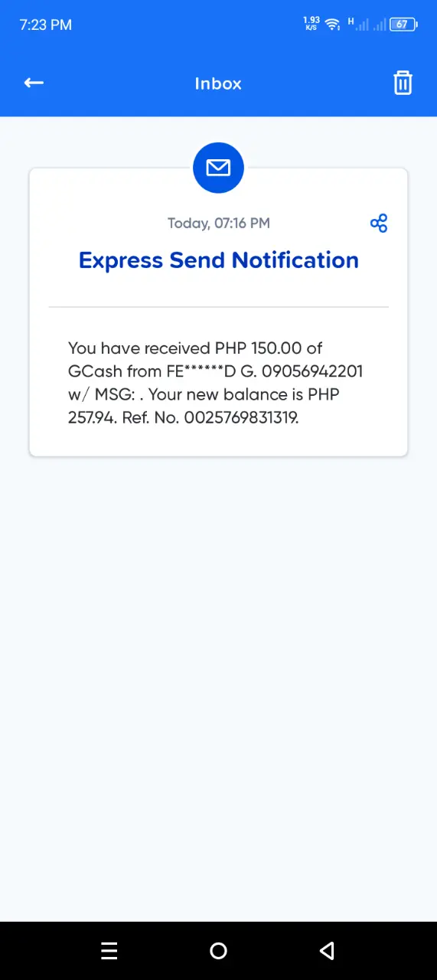Tap the Android home circle button
This screenshot has width=437, height=980.
tap(218, 951)
